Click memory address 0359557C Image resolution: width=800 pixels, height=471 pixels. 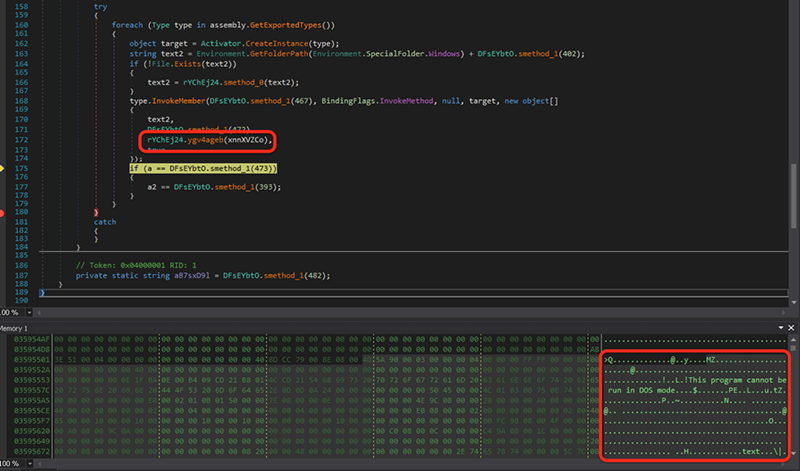[x=32, y=390]
